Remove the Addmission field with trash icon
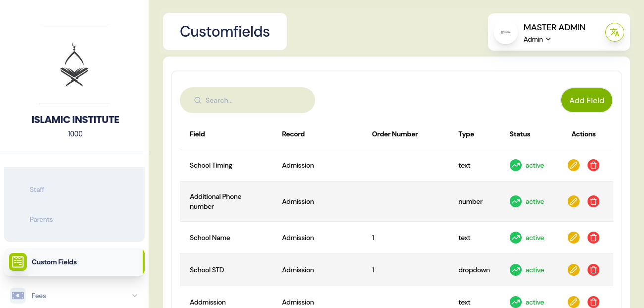The image size is (644, 308). point(593,302)
